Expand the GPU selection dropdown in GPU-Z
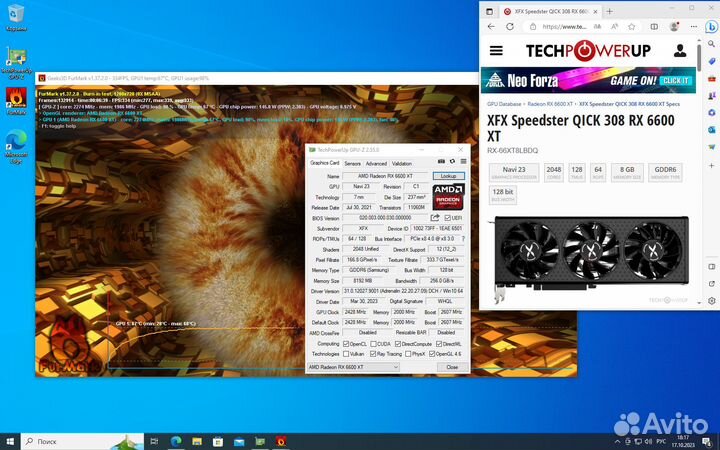Viewport: 720px width, 450px height. 353,367
